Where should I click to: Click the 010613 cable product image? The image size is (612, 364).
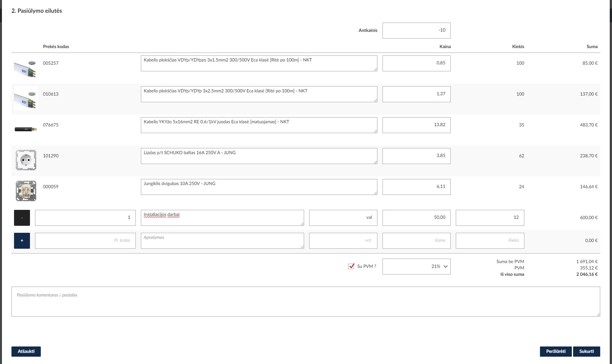click(x=25, y=99)
